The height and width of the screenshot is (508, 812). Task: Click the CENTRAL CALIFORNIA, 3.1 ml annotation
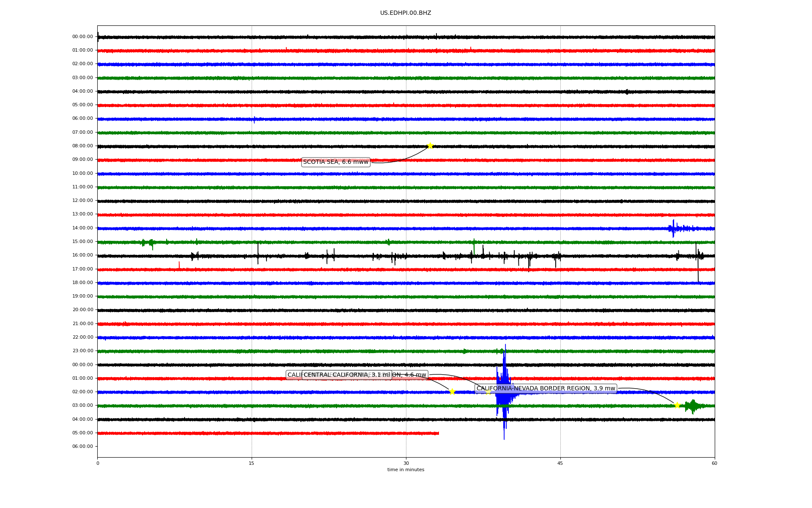pos(347,375)
